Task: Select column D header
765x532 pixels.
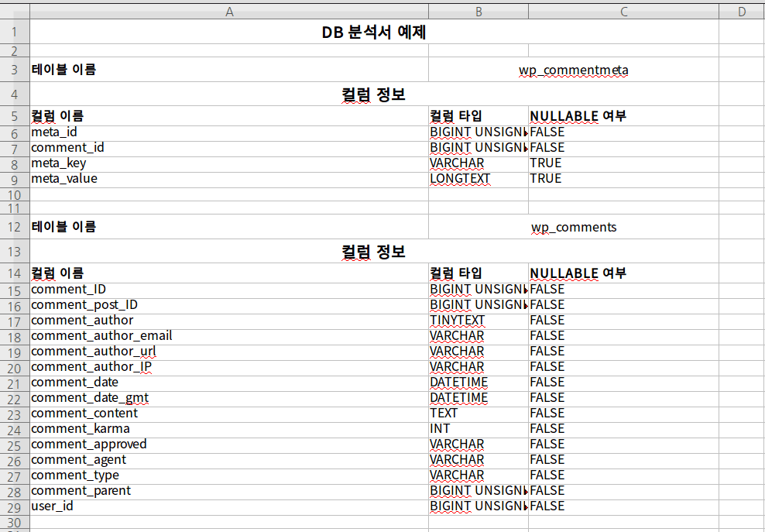Action: tap(741, 11)
